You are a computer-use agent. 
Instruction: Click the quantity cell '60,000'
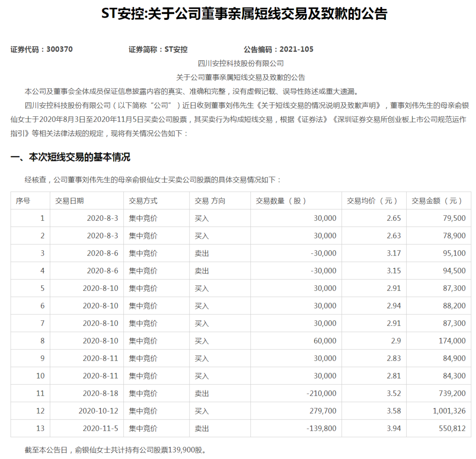325,341
